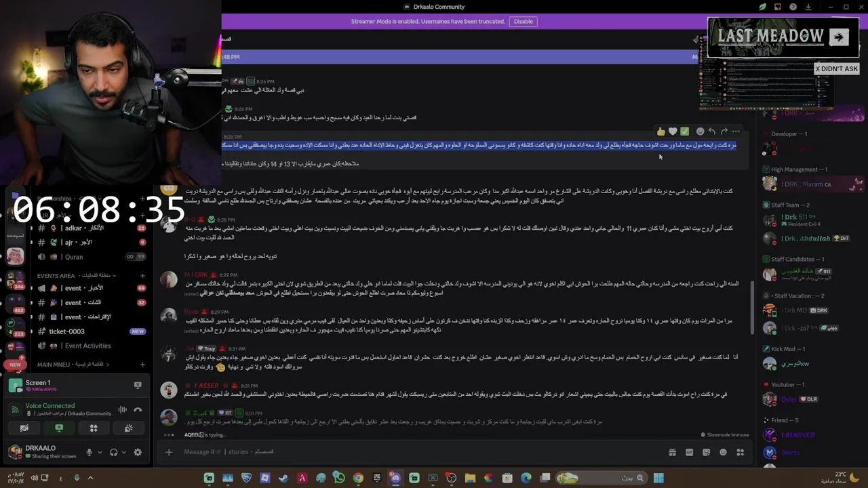The image size is (868, 488).
Task: Toggle screen sharing button
Action: click(59, 428)
